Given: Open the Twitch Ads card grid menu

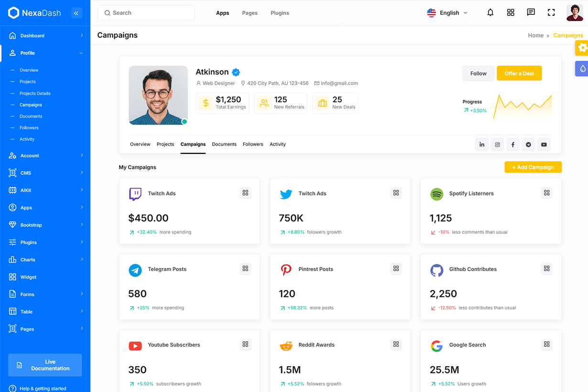Looking at the screenshot, I should [x=245, y=193].
